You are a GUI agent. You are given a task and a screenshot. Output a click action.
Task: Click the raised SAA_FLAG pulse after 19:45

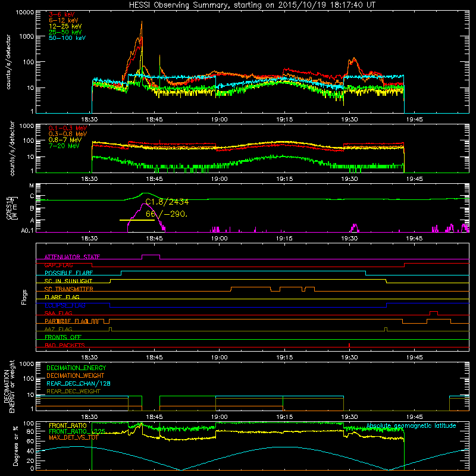click(434, 312)
